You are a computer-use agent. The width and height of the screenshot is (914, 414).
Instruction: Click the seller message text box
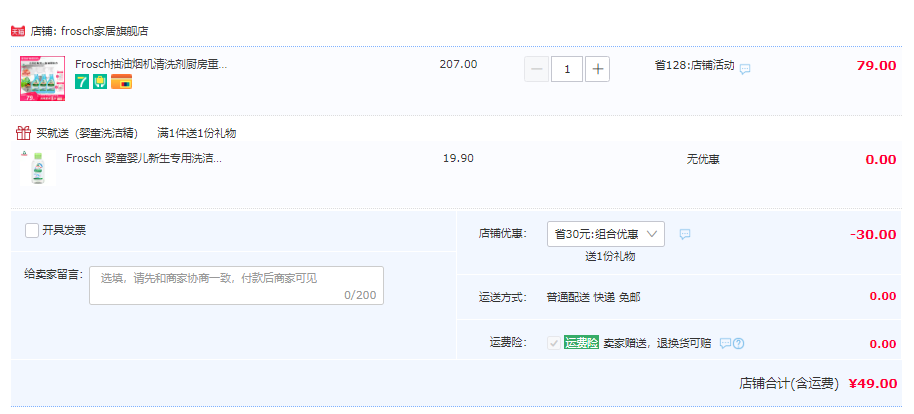[236, 286]
